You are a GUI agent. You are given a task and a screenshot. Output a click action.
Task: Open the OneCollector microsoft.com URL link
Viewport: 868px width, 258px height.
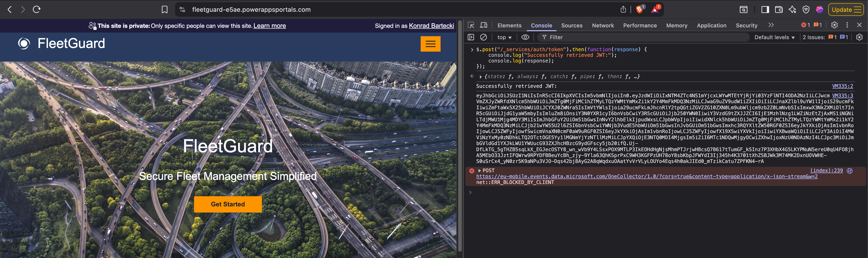647,176
